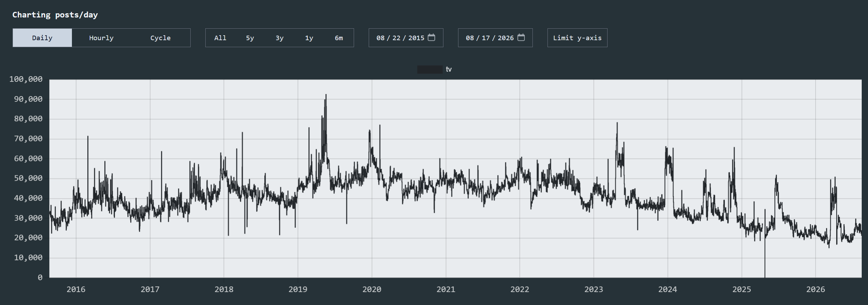Image resolution: width=868 pixels, height=305 pixels.
Task: Click the 2020 x-axis label
Action: coord(372,289)
